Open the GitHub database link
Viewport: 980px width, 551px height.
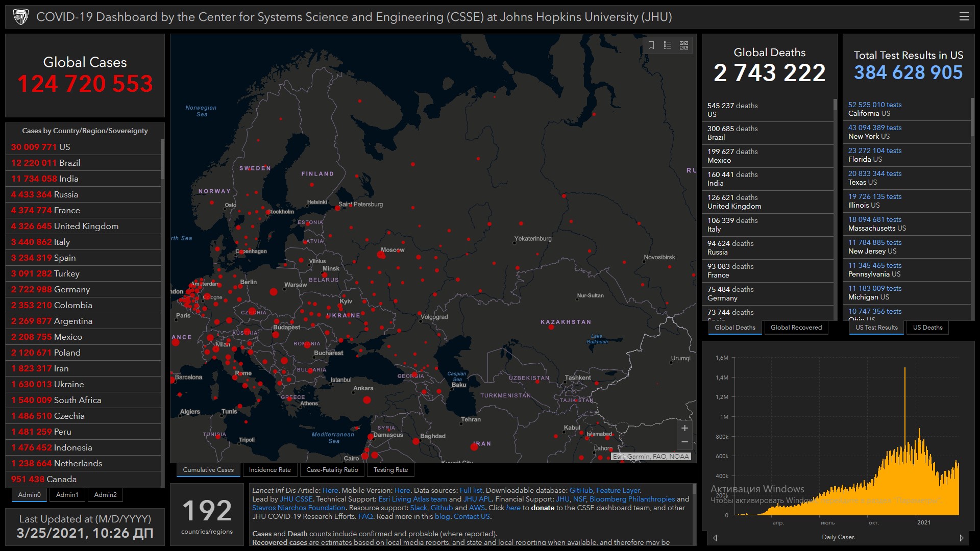tap(581, 490)
